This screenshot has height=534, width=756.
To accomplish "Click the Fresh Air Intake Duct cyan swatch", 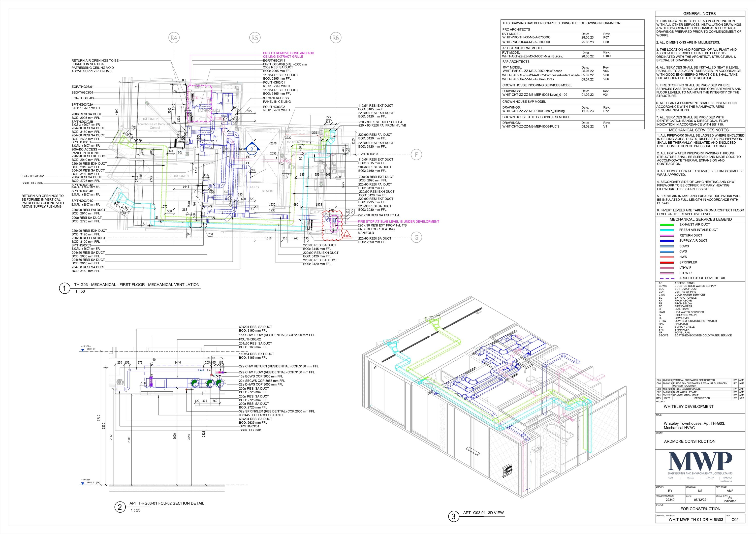I will (x=667, y=230).
